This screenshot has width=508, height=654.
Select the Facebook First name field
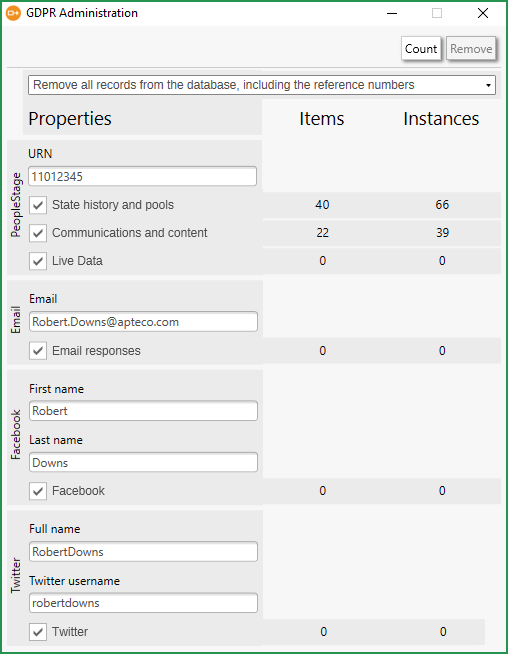[143, 411]
